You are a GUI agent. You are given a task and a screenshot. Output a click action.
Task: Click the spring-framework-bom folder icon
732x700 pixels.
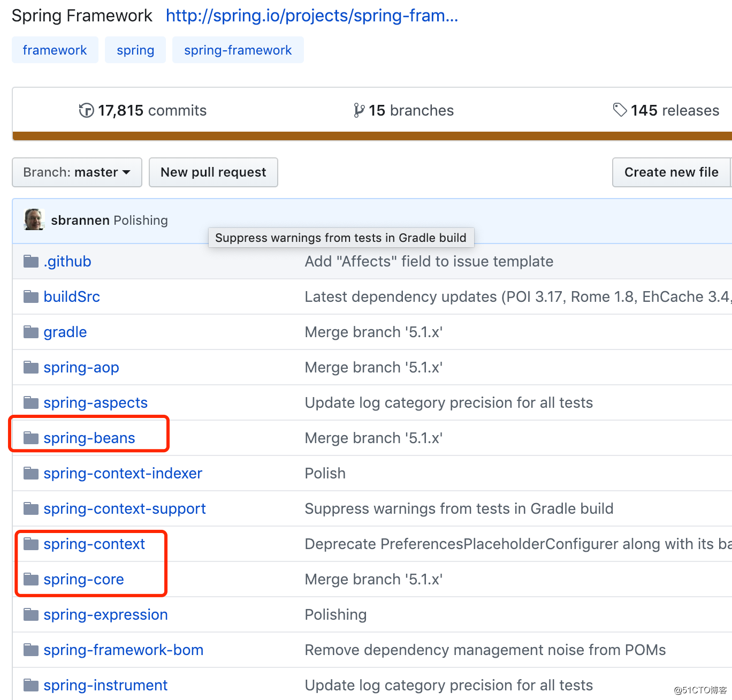point(31,650)
